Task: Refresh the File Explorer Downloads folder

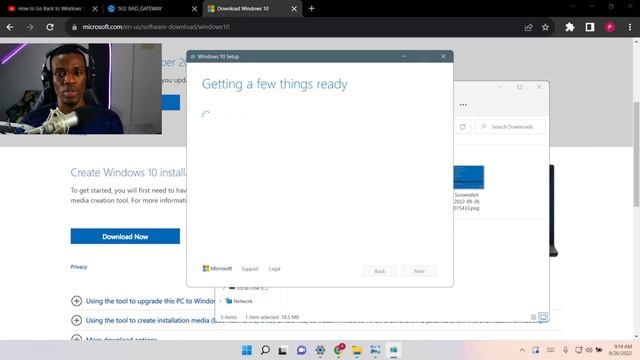Action: (x=462, y=127)
